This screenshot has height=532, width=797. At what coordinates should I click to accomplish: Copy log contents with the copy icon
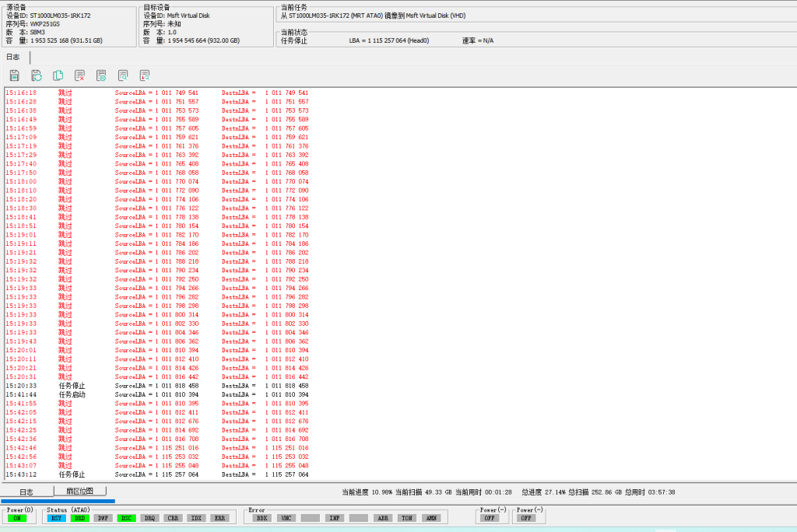(58, 75)
